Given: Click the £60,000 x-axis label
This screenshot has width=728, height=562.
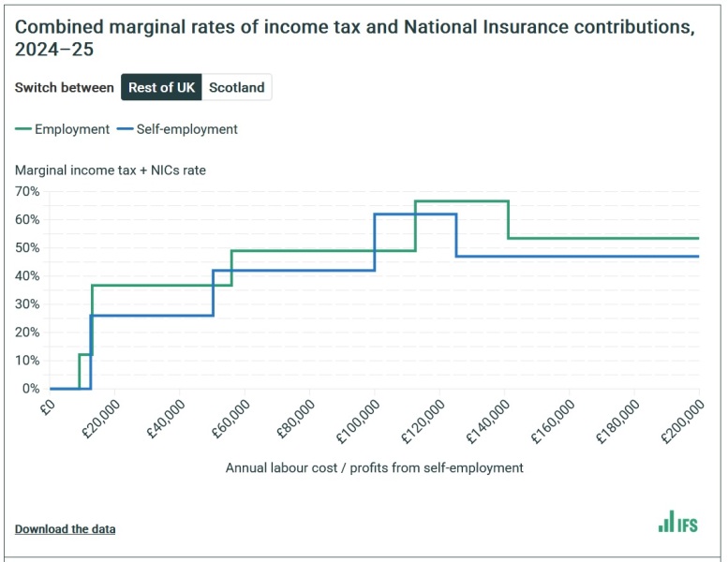Looking at the screenshot, I should 226,416.
